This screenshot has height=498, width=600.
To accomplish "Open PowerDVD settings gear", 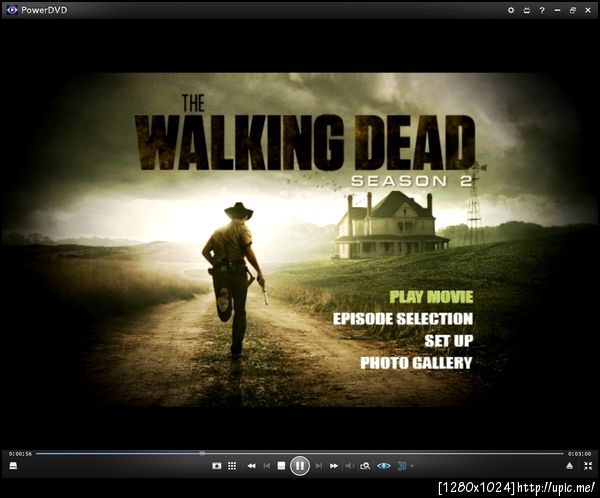I will (511, 10).
